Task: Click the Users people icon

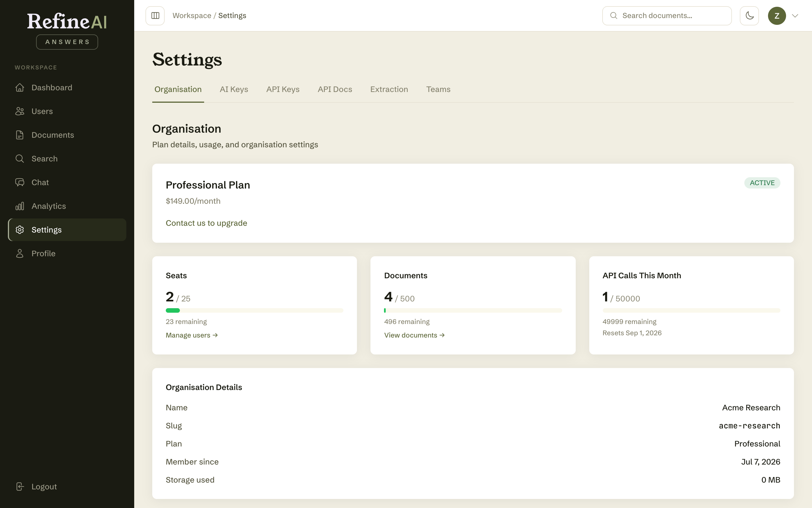Action: pyautogui.click(x=20, y=111)
